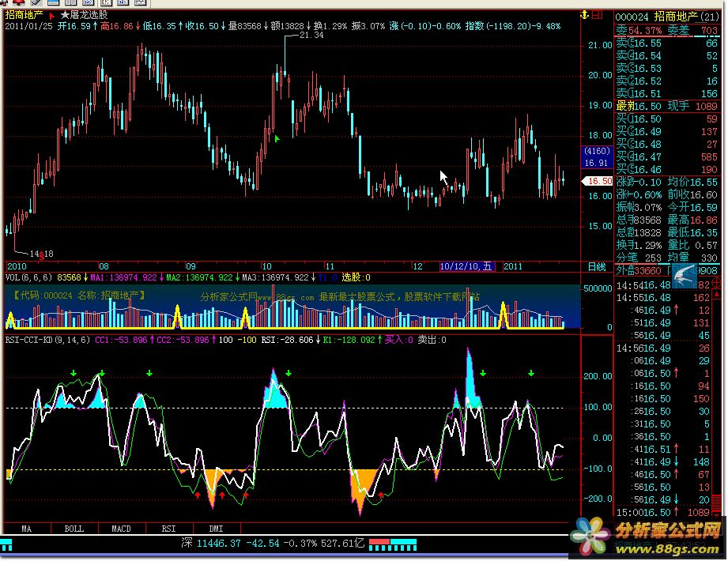This screenshot has width=728, height=561.
Task: Click the highlighted date 10/12/10,五 on time axis
Action: (x=466, y=266)
